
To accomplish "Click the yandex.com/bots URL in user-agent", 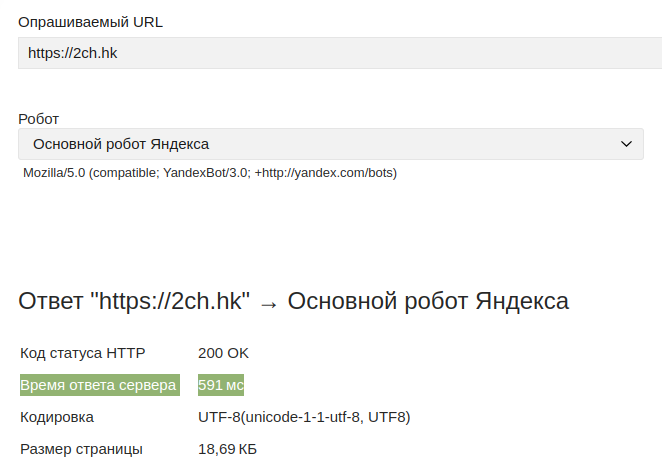I will (326, 173).
